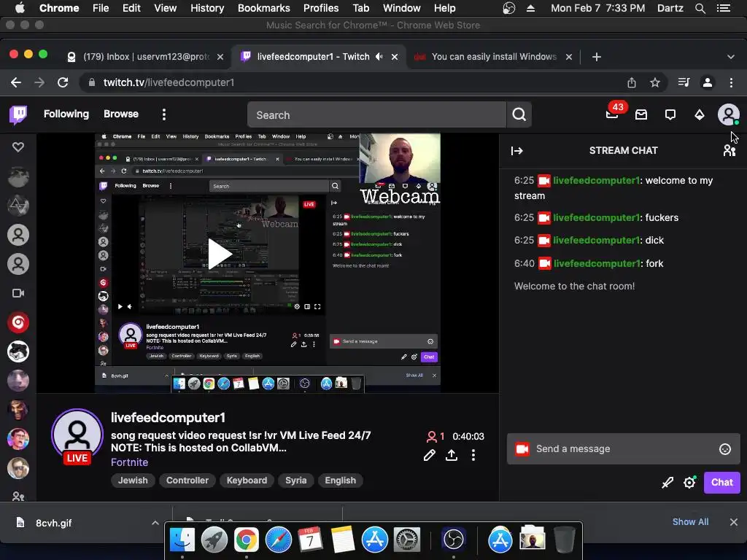Open the red spiral channel avatar in sidebar
This screenshot has width=747, height=560.
[x=18, y=322]
